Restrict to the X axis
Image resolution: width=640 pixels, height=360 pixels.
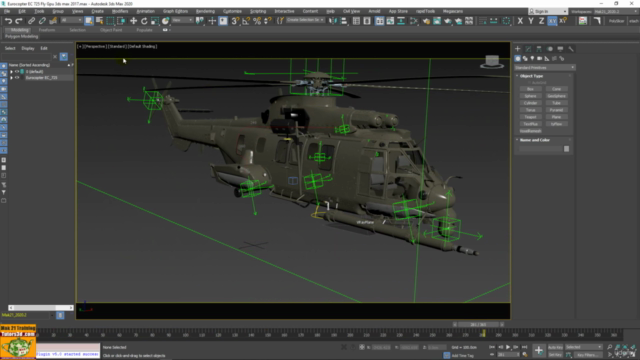pos(520,21)
